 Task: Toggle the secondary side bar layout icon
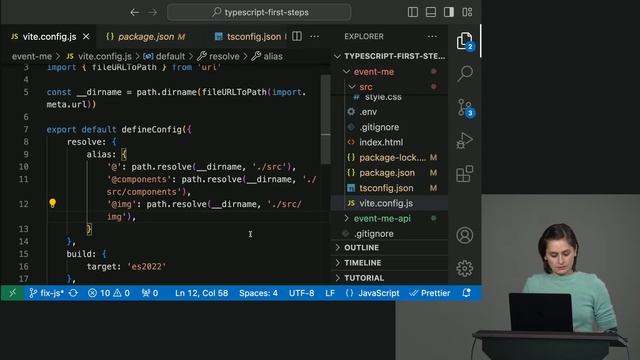449,12
